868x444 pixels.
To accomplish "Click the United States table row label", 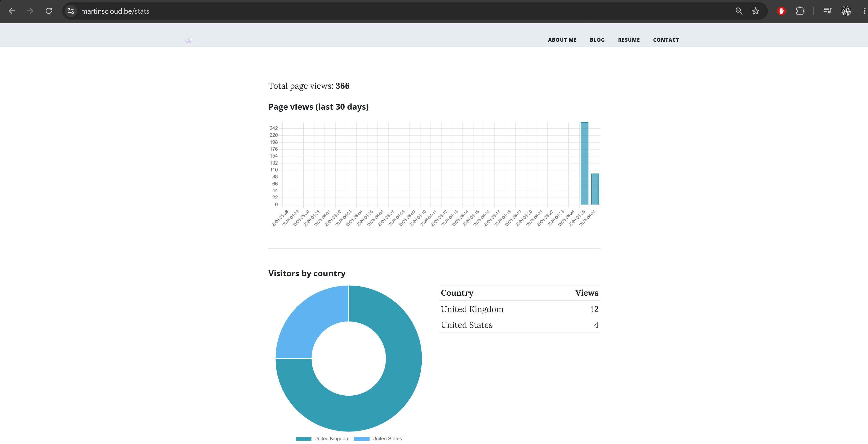I will coord(467,325).
